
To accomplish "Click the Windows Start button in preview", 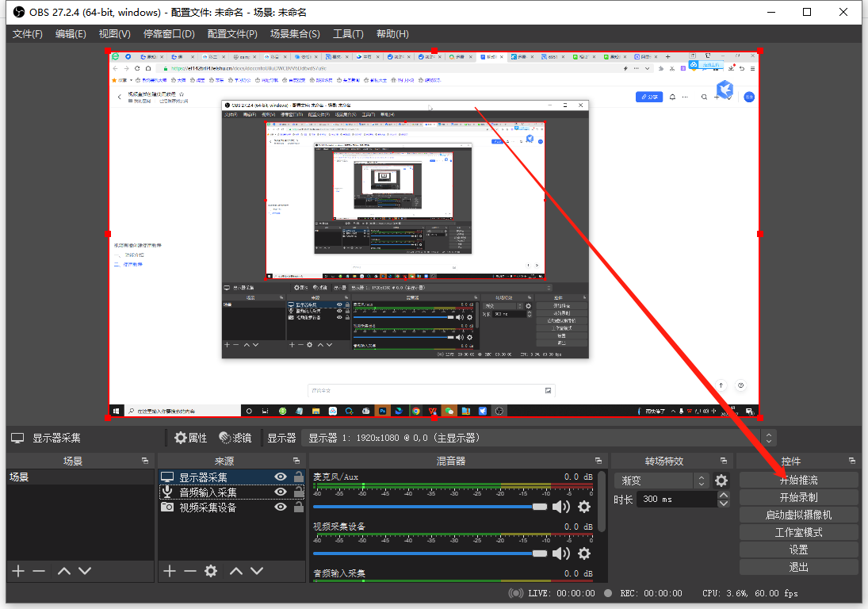I will (x=116, y=411).
